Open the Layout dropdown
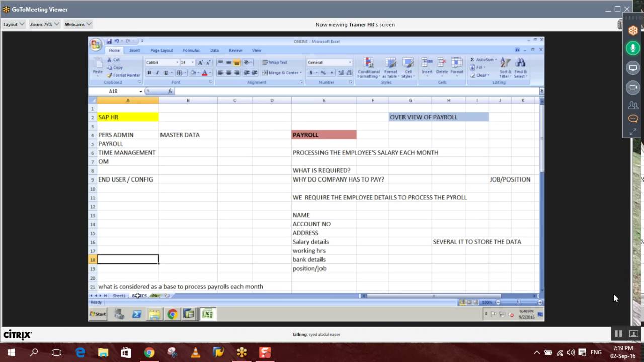This screenshot has height=362, width=644. pyautogui.click(x=14, y=24)
